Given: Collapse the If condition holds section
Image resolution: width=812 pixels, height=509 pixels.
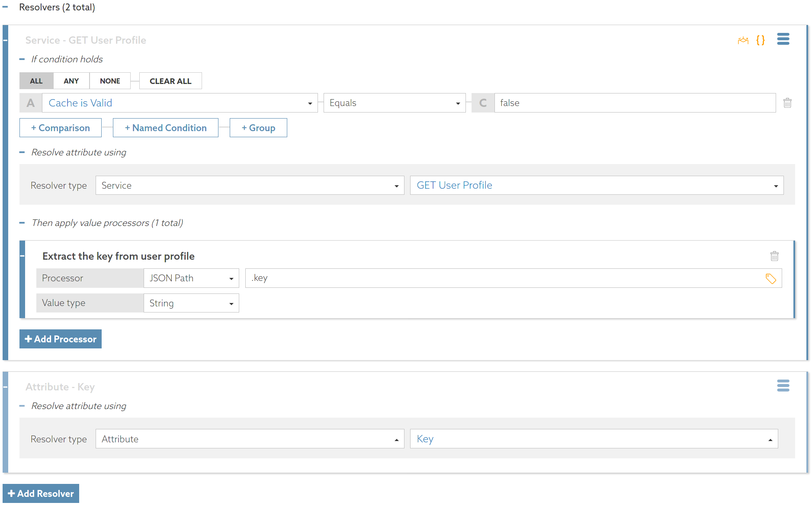Looking at the screenshot, I should (x=21, y=59).
